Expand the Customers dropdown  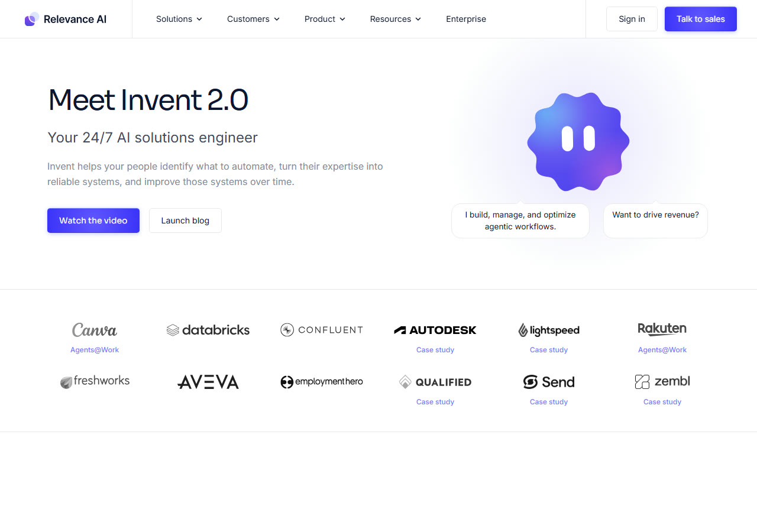(254, 19)
